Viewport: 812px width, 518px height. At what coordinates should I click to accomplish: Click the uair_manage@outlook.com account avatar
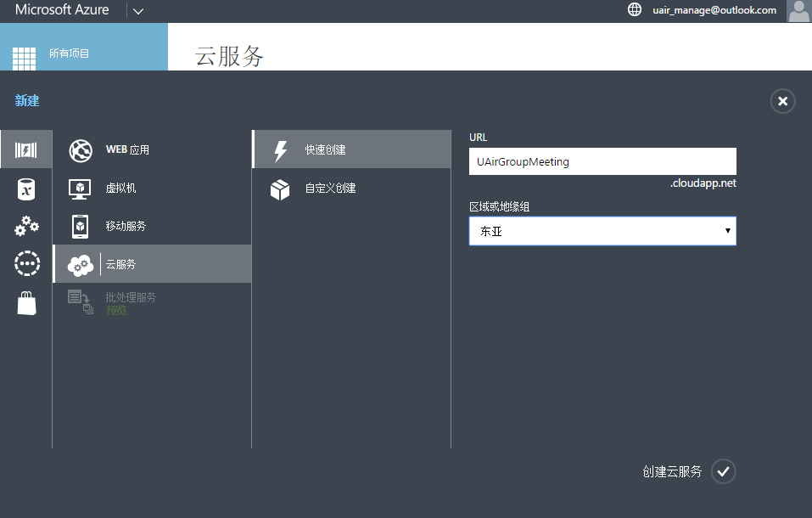click(798, 11)
